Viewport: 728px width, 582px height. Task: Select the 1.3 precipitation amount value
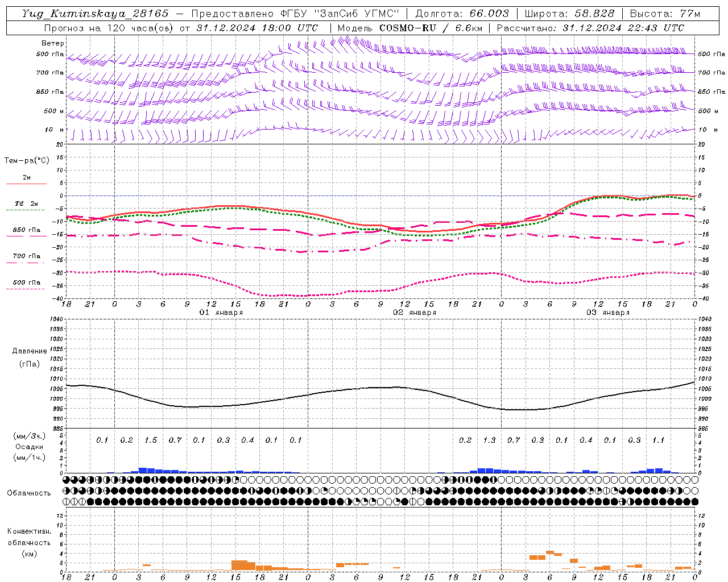[489, 440]
